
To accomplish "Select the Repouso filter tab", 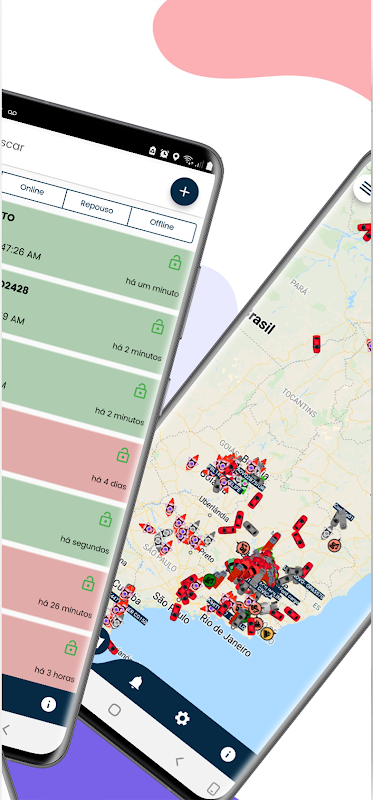I will click(x=97, y=207).
